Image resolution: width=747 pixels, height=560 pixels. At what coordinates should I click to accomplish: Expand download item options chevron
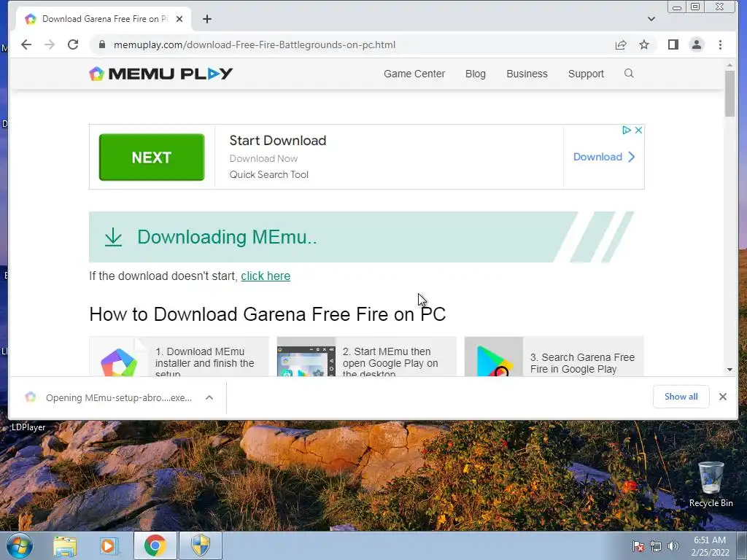point(209,397)
